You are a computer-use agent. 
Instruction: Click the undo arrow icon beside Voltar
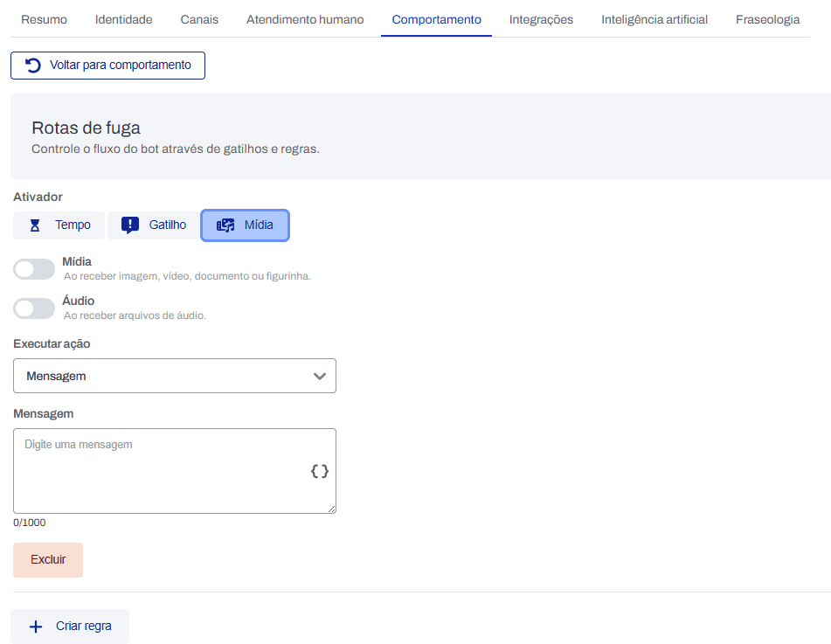(33, 66)
